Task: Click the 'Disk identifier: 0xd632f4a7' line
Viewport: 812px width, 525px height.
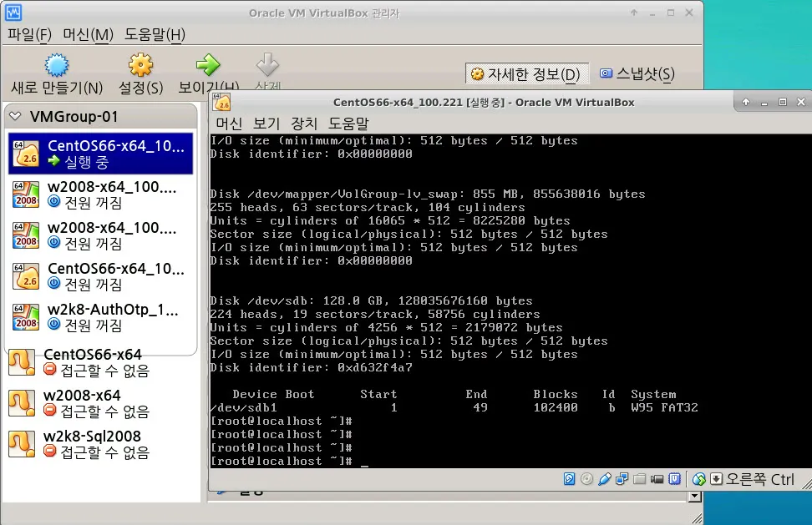Action: 312,367
